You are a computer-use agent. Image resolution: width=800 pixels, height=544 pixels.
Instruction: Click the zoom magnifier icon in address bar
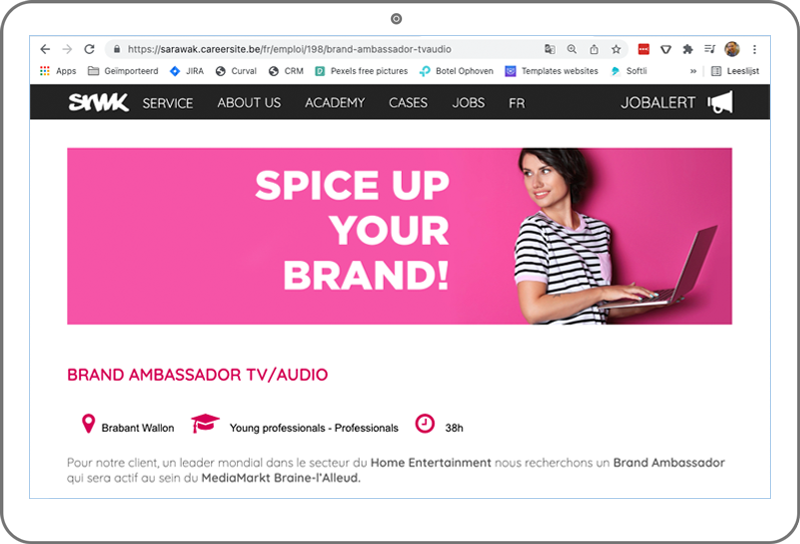[x=572, y=49]
